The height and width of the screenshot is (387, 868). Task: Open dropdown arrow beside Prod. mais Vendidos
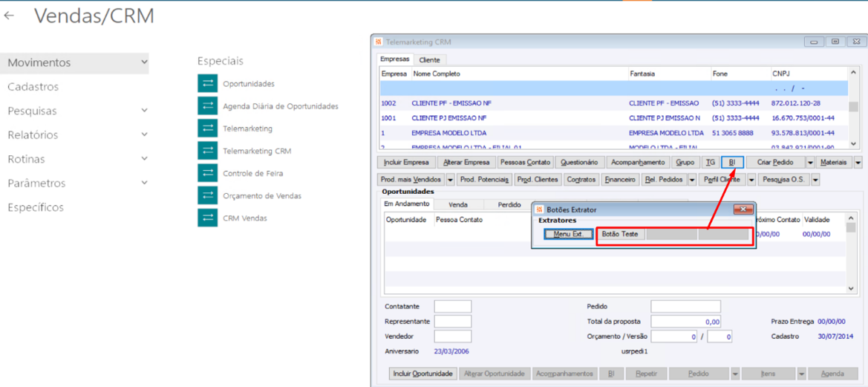449,179
